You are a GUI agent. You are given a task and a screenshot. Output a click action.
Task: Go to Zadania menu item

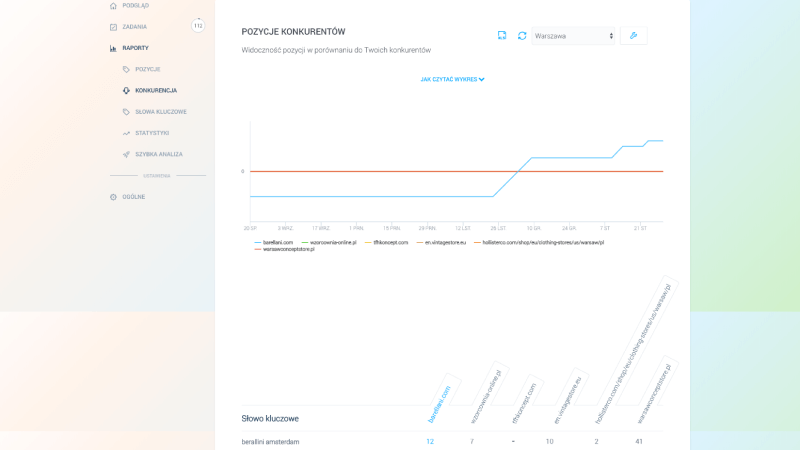135,27
